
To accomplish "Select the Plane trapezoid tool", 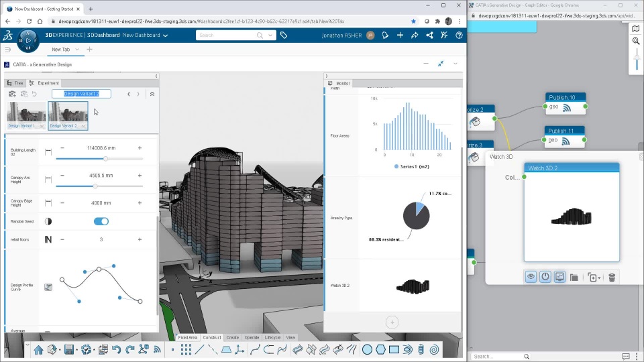I will click(x=226, y=350).
